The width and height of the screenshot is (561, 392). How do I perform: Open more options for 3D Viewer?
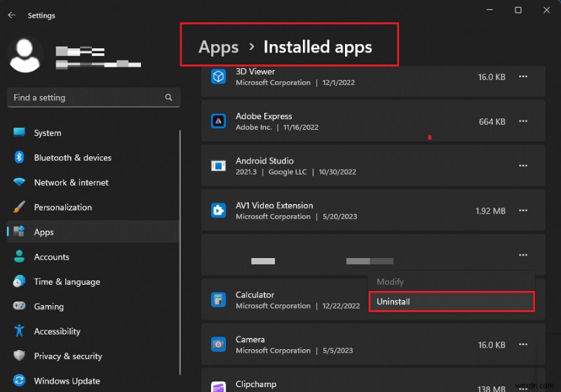[x=523, y=76]
